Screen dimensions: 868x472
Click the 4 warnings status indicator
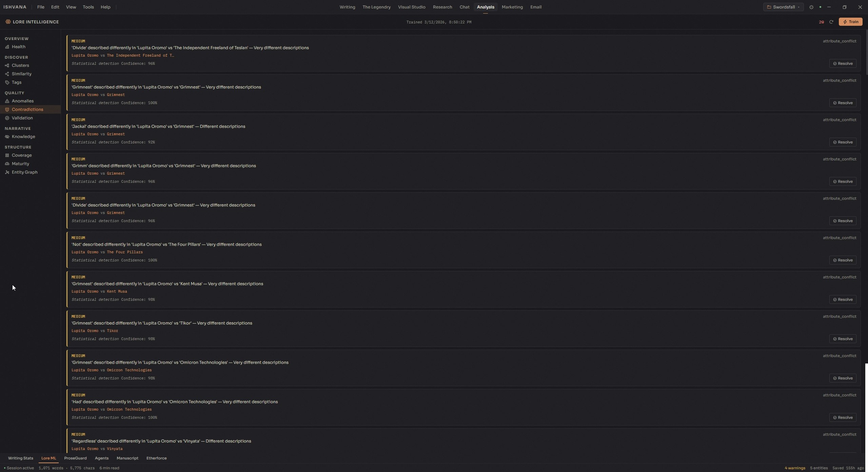795,468
